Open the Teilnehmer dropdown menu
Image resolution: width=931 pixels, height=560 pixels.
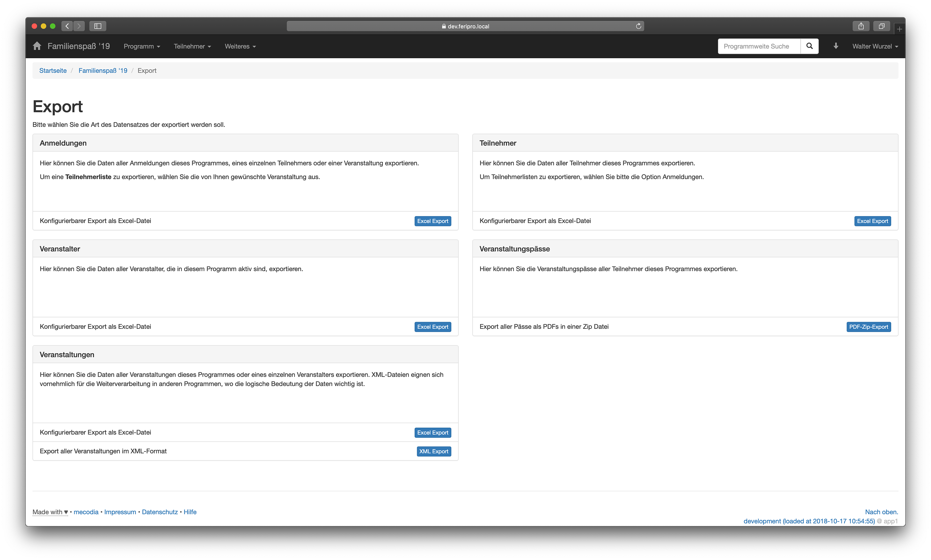pos(192,46)
